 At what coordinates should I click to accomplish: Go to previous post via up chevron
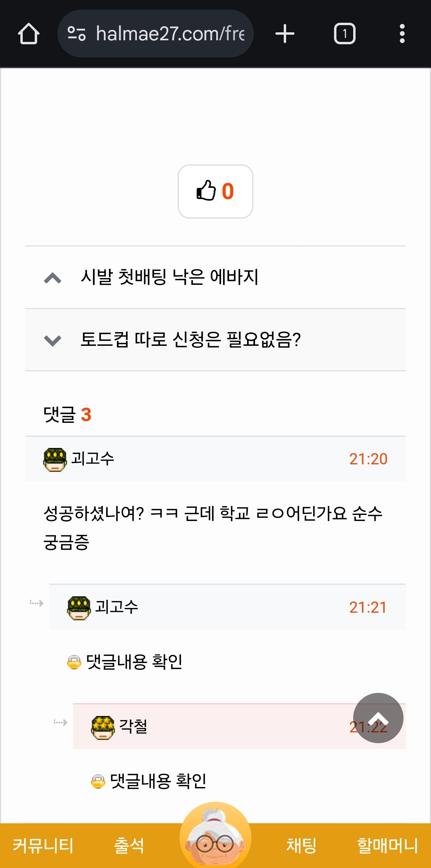(53, 278)
